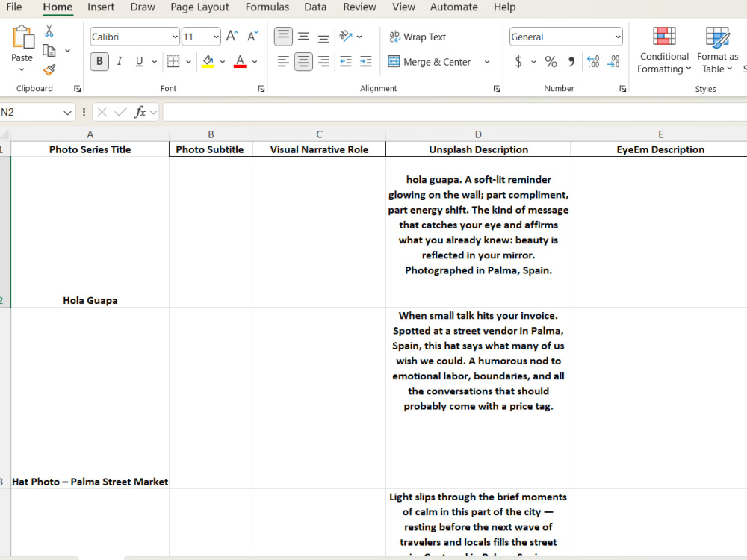The height and width of the screenshot is (560, 747).
Task: Switch to the Review tab
Action: 360,7
